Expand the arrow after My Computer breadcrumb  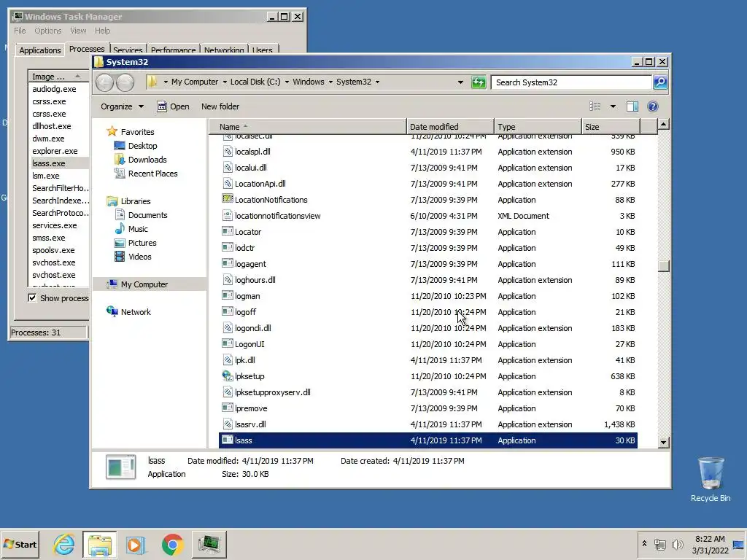point(225,82)
